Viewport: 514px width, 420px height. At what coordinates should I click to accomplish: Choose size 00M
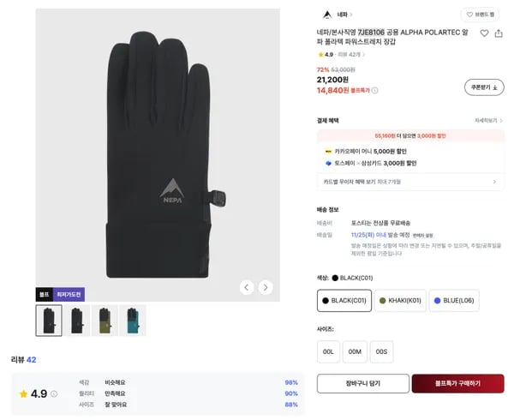point(355,351)
